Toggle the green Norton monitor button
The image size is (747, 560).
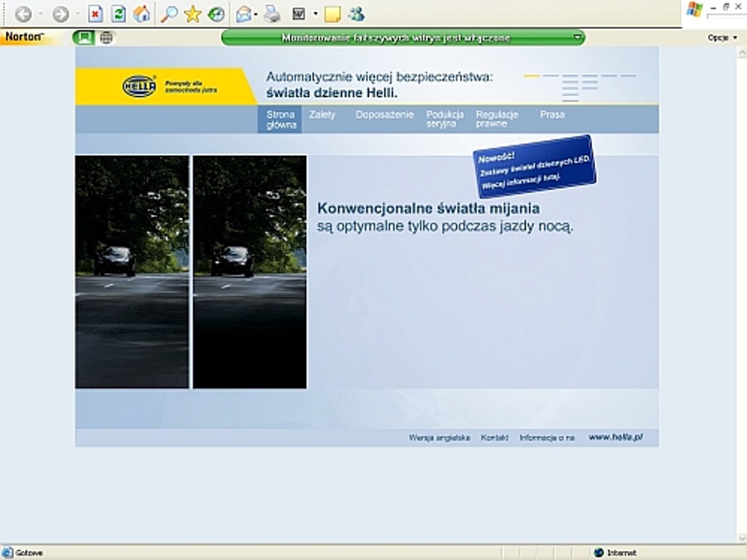[83, 38]
